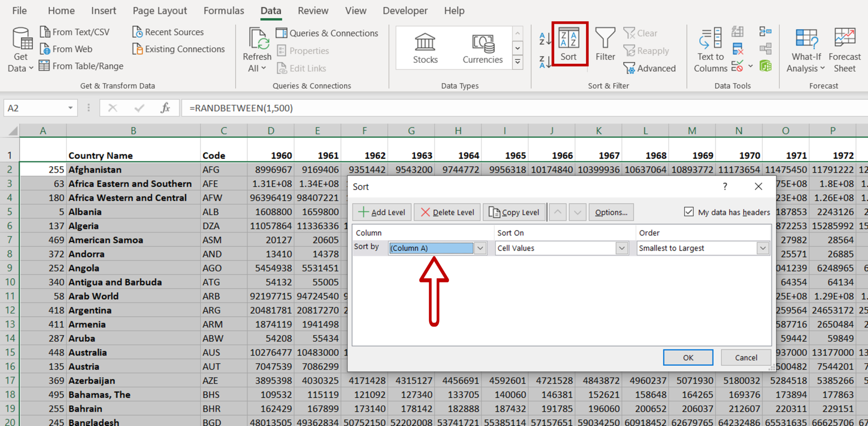Open the 'Smallest to Largest' order dropdown
868x426 pixels.
762,248
